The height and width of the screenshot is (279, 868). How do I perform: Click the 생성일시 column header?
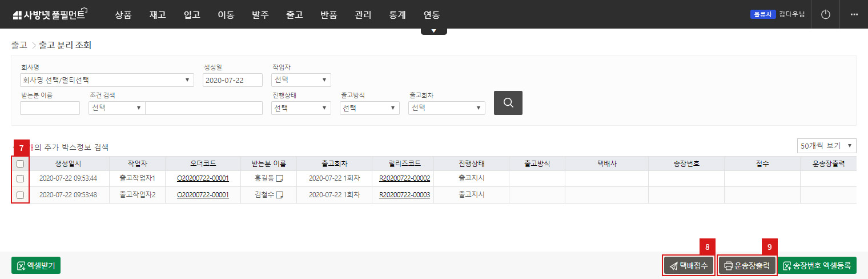(x=68, y=164)
